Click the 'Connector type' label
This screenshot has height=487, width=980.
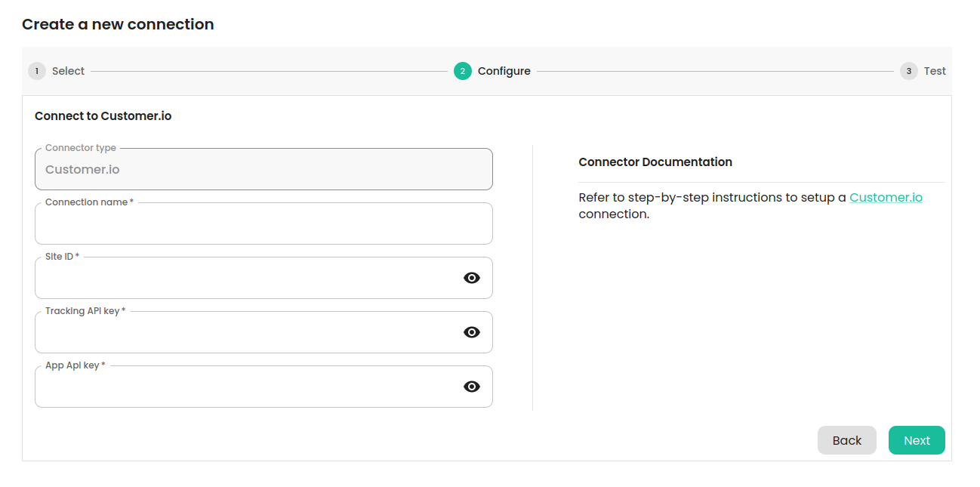tap(81, 148)
